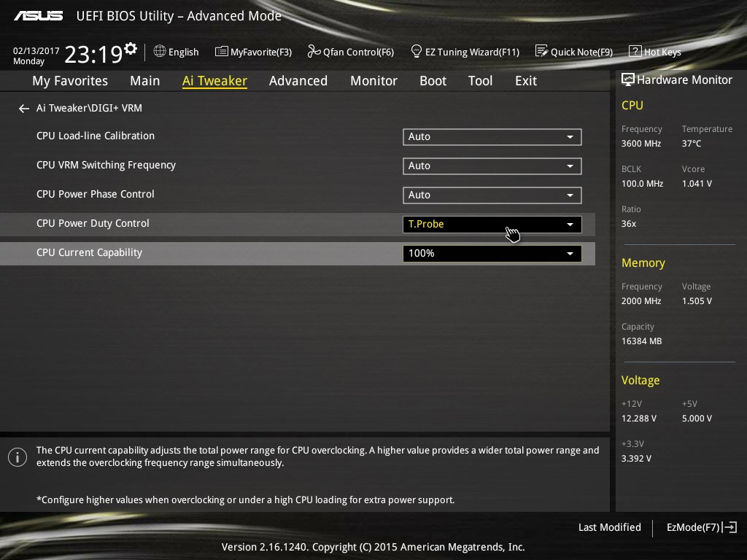Open the Exit tab
The height and width of the screenshot is (560, 747).
pos(525,81)
